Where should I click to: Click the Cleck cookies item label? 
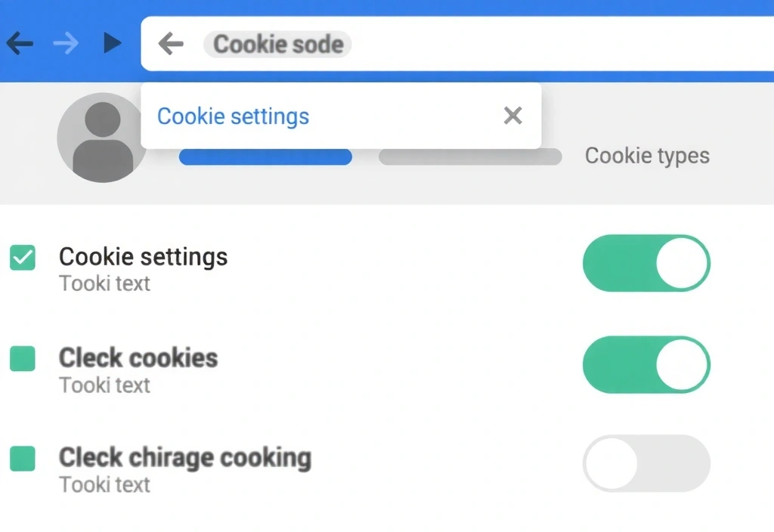click(138, 358)
